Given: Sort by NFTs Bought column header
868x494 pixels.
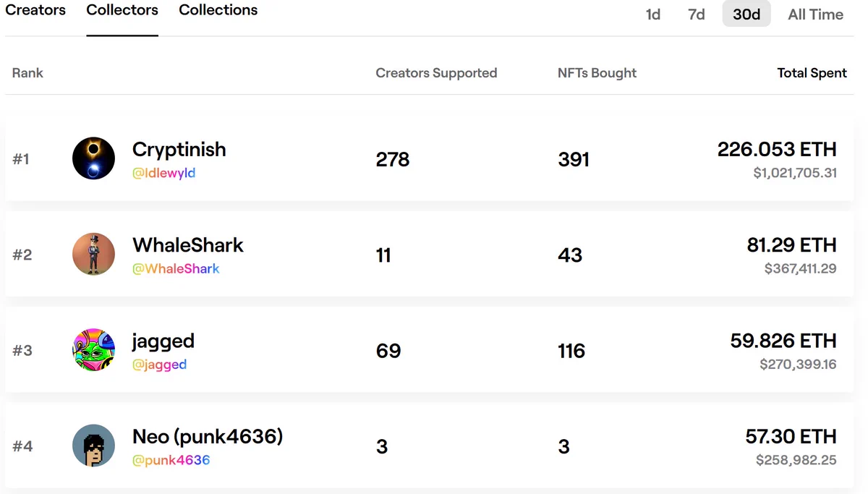Looking at the screenshot, I should pos(597,73).
